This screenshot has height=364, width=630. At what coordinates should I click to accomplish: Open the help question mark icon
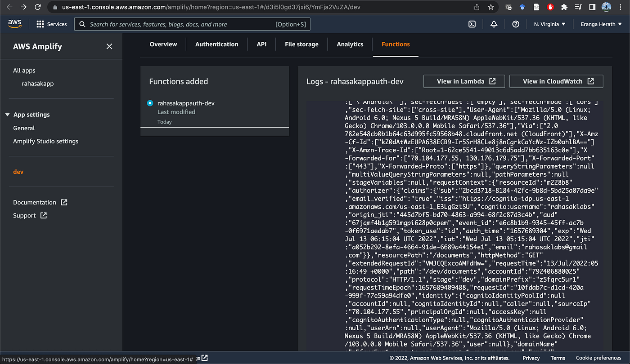coord(516,24)
